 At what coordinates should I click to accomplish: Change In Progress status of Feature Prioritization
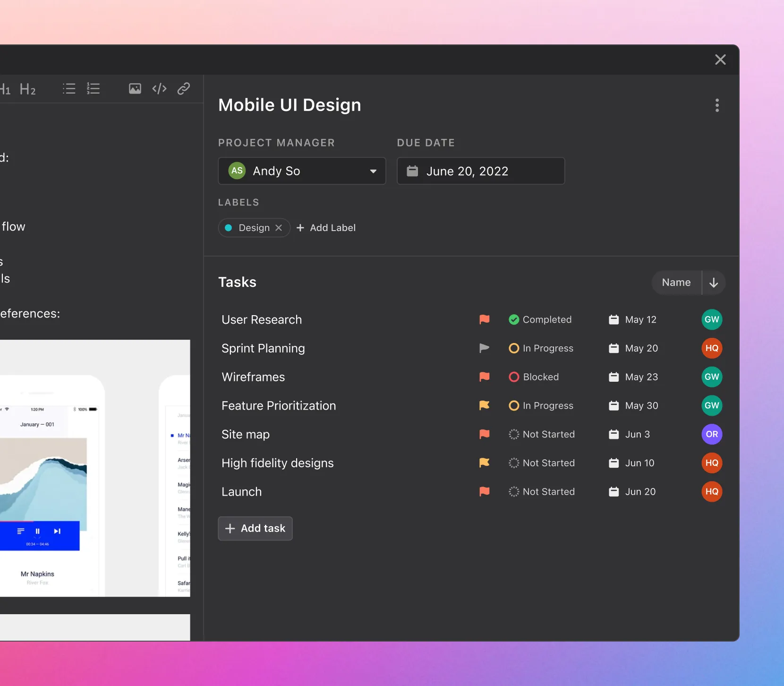tap(514, 405)
